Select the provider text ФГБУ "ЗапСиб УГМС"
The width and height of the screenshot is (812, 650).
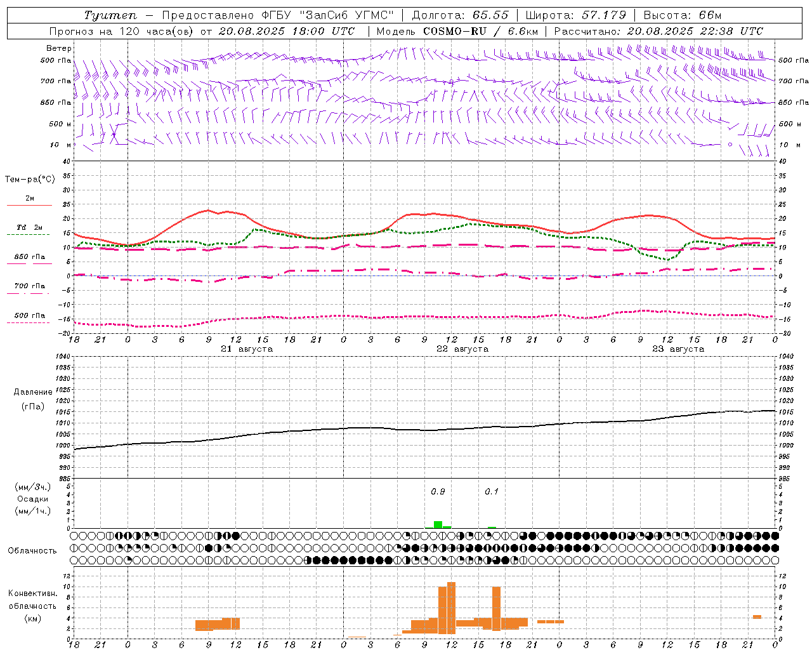[x=328, y=15]
